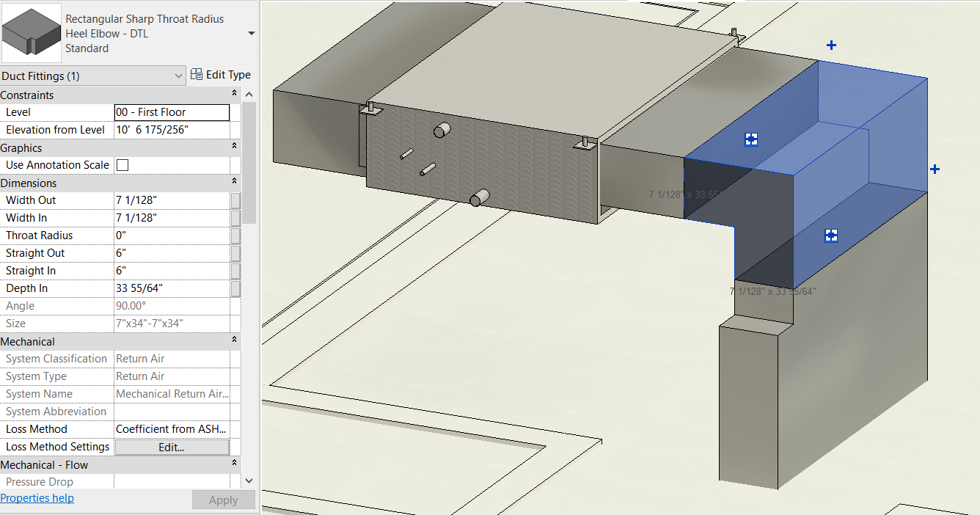Select the lower move control on the blue elbow
Screen dimensions: 980x515
(831, 235)
